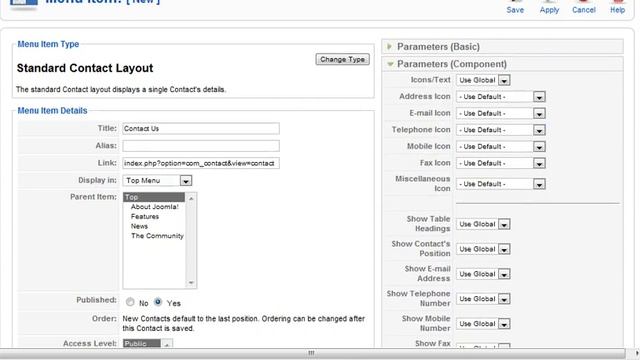Click Parent Item list scroll down arrow
Screen dimensions: 640x360
(191, 283)
